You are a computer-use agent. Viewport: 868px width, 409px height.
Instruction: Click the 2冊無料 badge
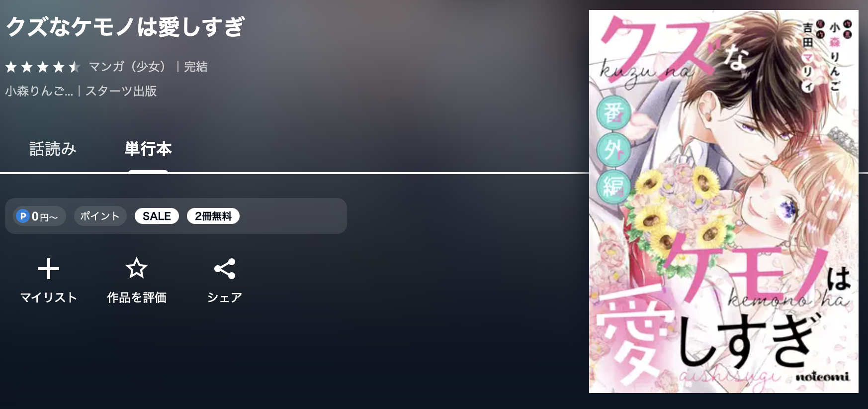coord(213,216)
